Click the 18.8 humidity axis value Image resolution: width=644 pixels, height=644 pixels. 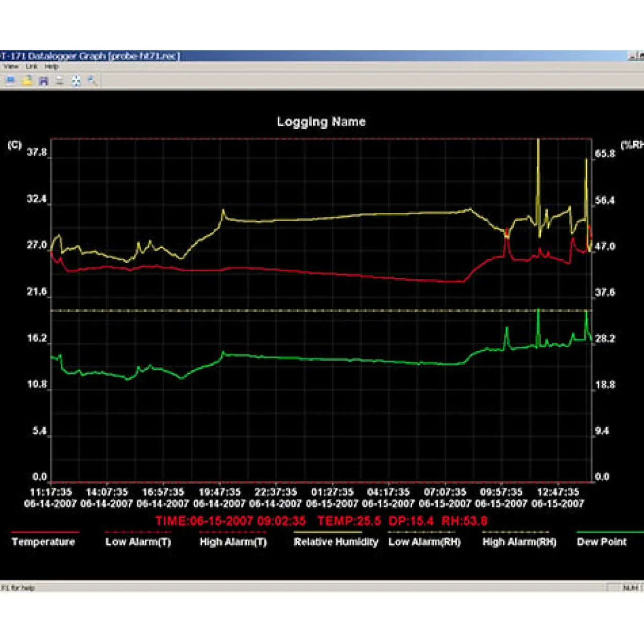pos(605,385)
